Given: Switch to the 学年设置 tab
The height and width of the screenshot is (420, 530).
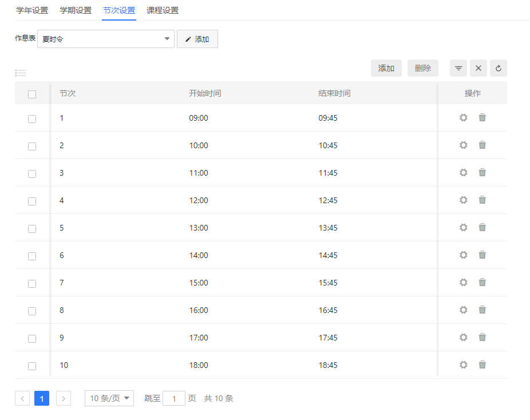Looking at the screenshot, I should click(x=32, y=10).
